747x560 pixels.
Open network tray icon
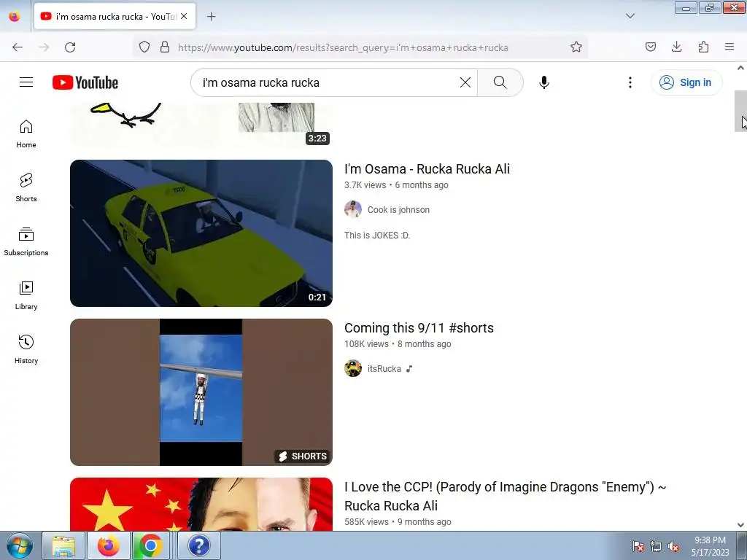point(656,547)
